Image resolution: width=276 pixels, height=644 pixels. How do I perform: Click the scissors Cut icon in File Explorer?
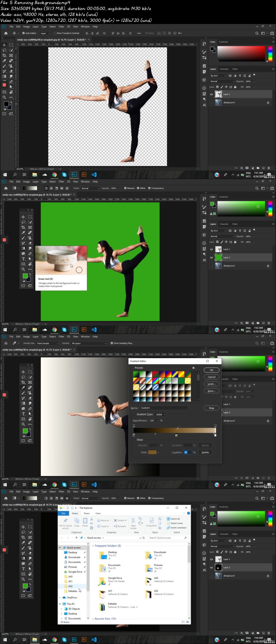pyautogui.click(x=92, y=519)
